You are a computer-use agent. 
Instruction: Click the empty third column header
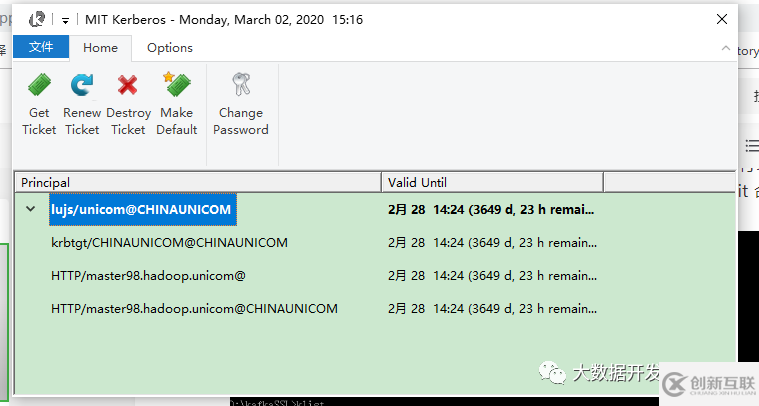point(669,182)
